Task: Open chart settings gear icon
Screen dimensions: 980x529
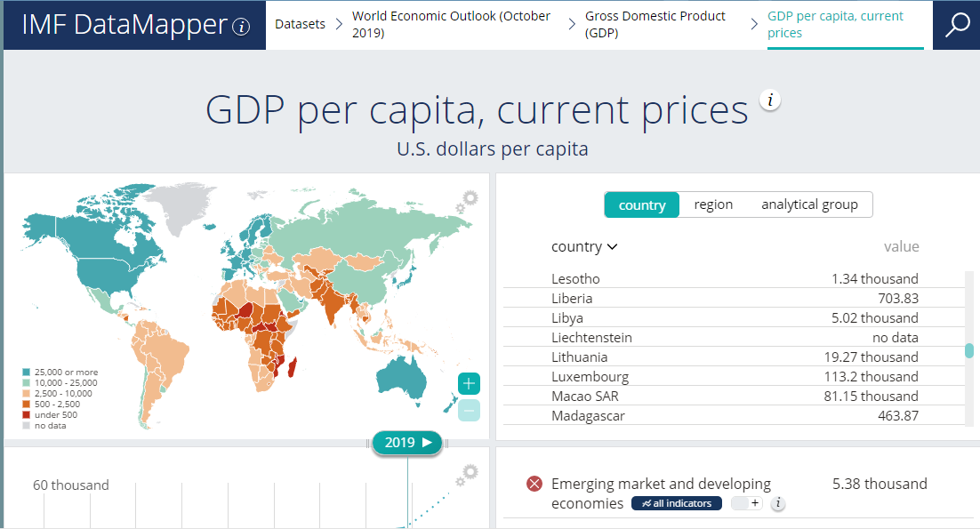Action: pos(466,476)
